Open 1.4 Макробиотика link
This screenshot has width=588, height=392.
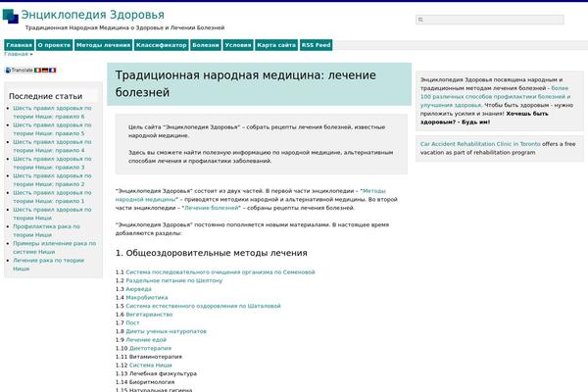147,298
